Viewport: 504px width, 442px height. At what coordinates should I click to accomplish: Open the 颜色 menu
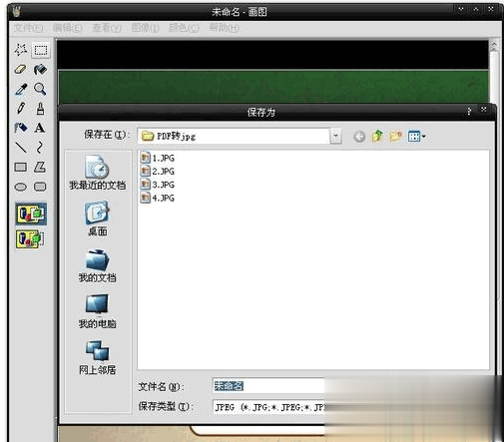pyautogui.click(x=184, y=28)
